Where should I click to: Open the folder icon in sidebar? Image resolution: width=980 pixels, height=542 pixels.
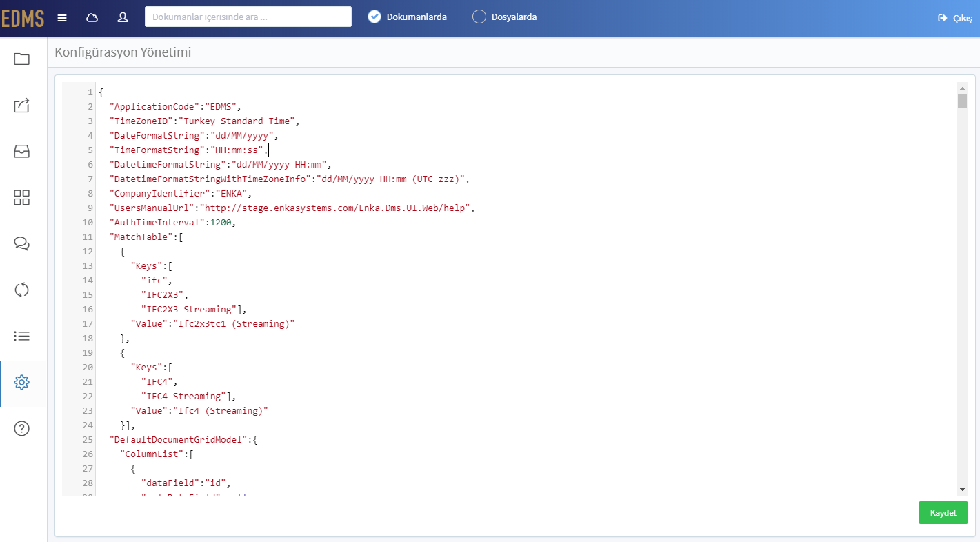[x=21, y=59]
